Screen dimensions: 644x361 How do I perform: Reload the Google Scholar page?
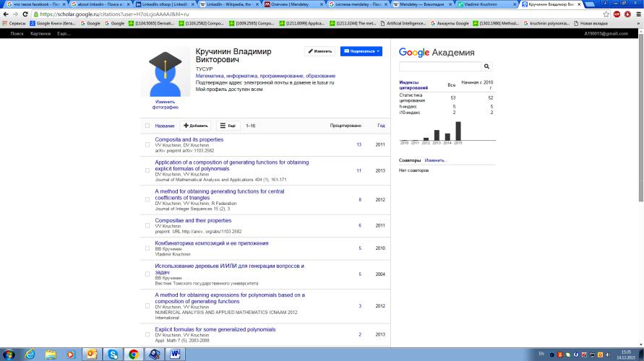(25, 14)
